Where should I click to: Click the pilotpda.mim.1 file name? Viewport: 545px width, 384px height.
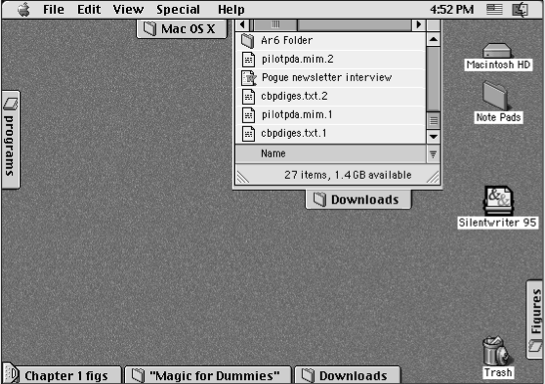point(297,115)
